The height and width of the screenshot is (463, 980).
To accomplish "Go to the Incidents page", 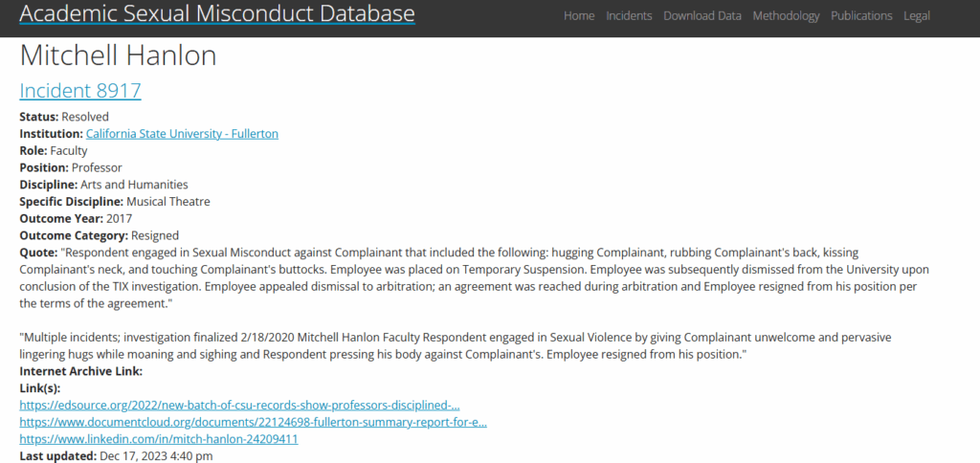I will (x=629, y=15).
